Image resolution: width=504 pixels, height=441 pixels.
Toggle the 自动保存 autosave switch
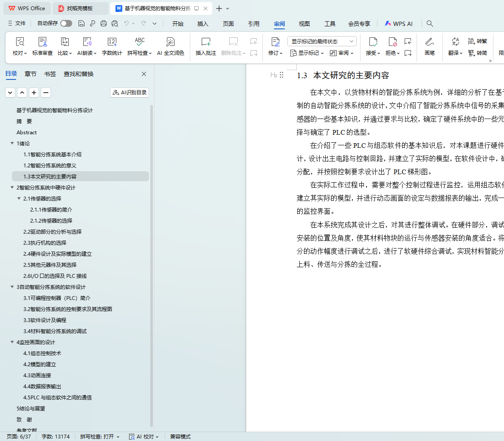pos(66,23)
